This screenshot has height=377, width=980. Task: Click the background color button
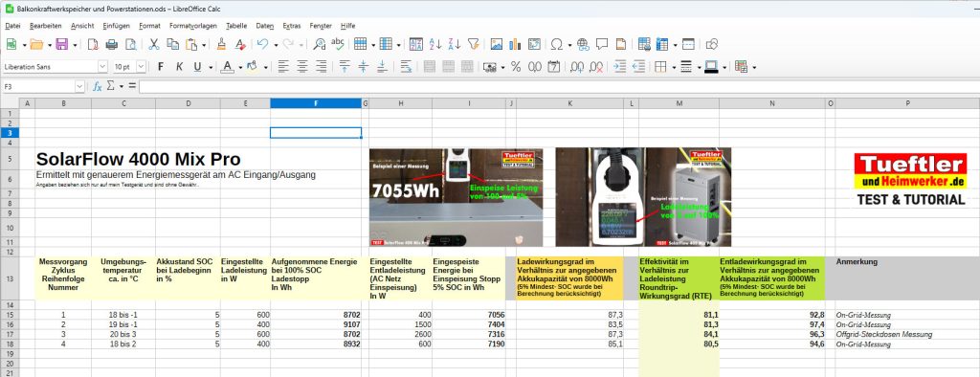pos(253,67)
